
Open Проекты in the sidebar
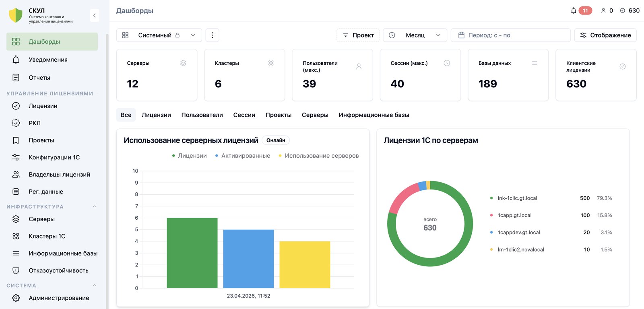coord(52,140)
